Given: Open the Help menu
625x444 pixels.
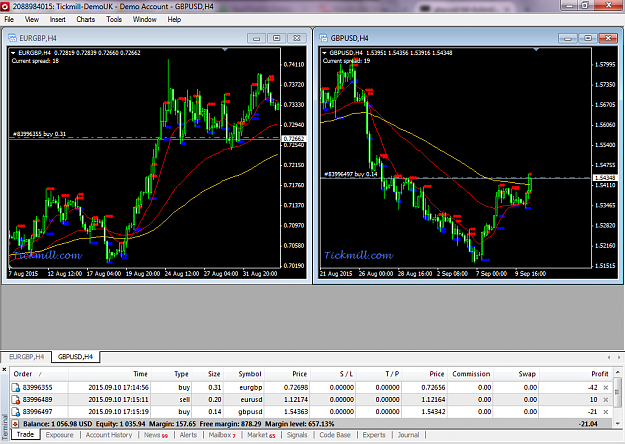Looking at the screenshot, I should coord(174,20).
